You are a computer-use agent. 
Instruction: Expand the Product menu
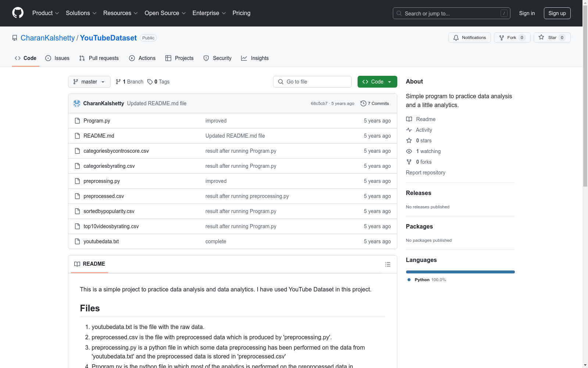46,13
